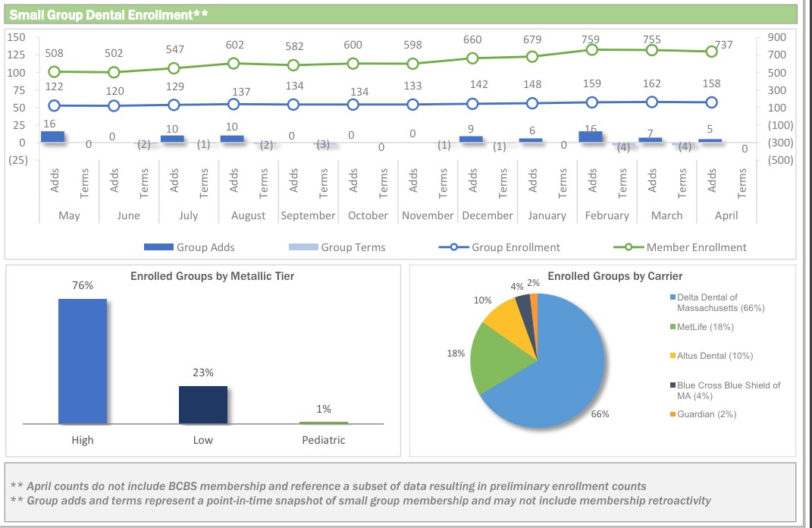Click the Group Terms legend item

click(x=337, y=247)
